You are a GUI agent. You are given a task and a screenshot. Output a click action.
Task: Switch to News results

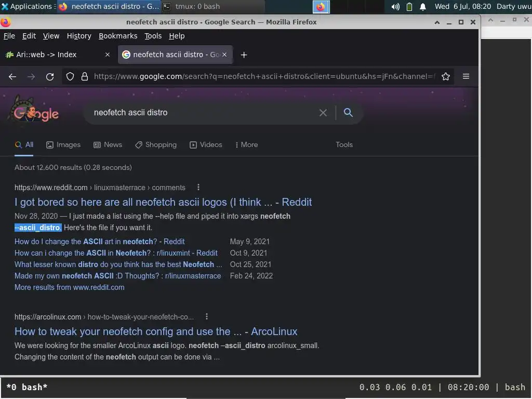[x=108, y=145]
